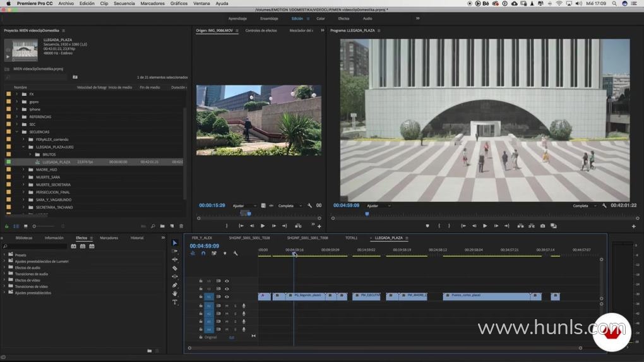Open the Marcadores panel tab
This screenshot has height=362, width=644.
tap(109, 238)
